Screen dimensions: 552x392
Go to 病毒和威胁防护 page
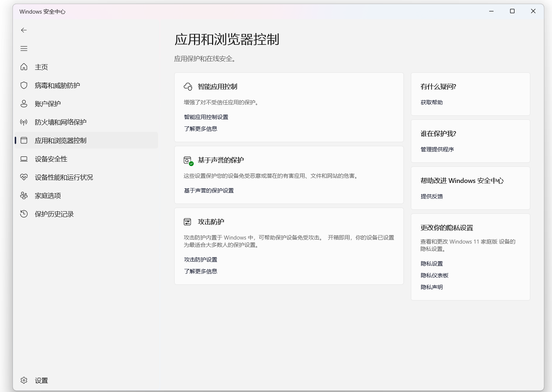(86, 85)
